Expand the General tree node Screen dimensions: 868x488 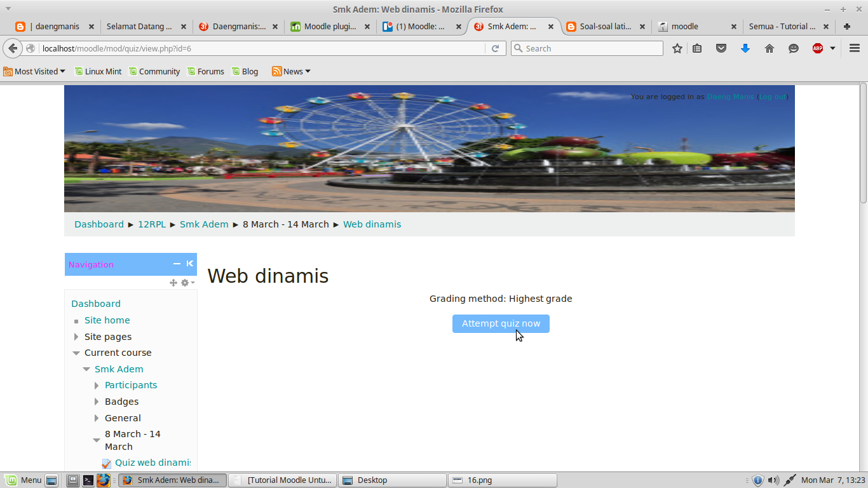coord(97,418)
